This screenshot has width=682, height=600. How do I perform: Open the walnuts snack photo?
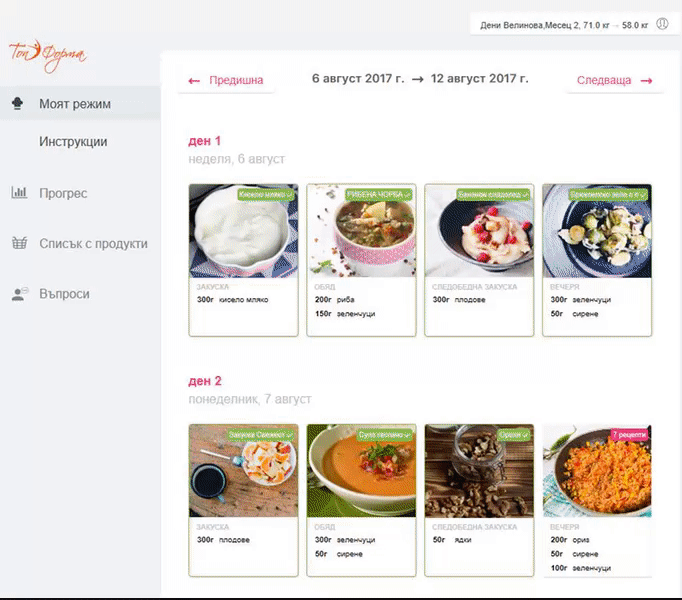[479, 471]
